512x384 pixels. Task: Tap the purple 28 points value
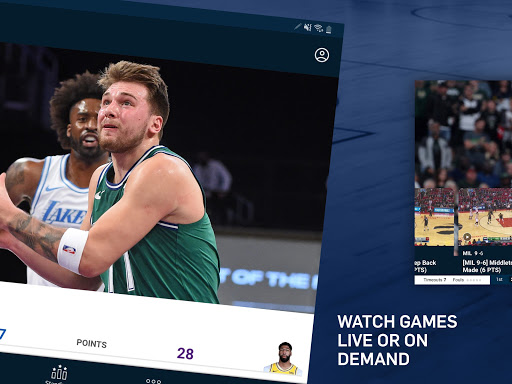click(x=185, y=354)
